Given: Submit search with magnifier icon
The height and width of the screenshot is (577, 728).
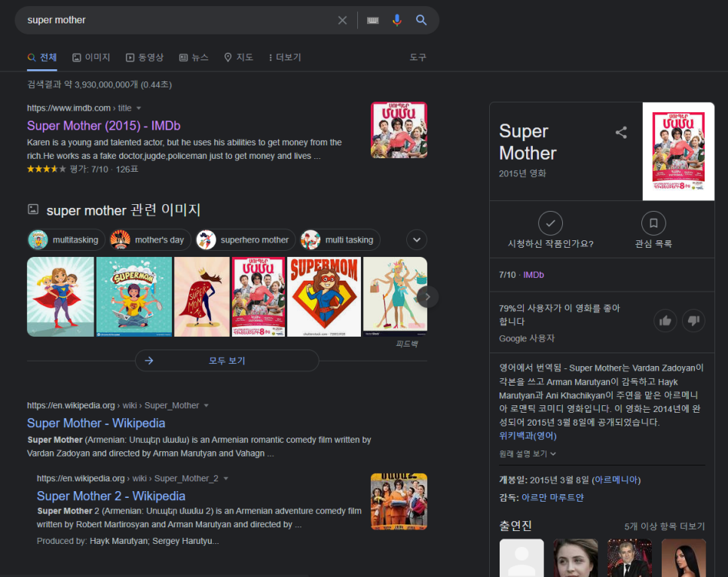Looking at the screenshot, I should click(421, 20).
